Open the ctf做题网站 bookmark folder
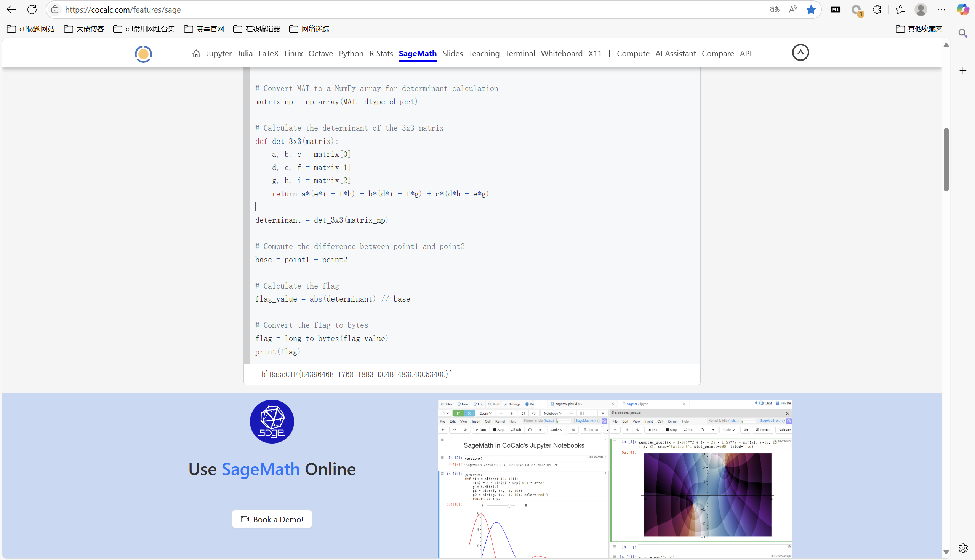Image resolution: width=975 pixels, height=560 pixels. pyautogui.click(x=31, y=29)
